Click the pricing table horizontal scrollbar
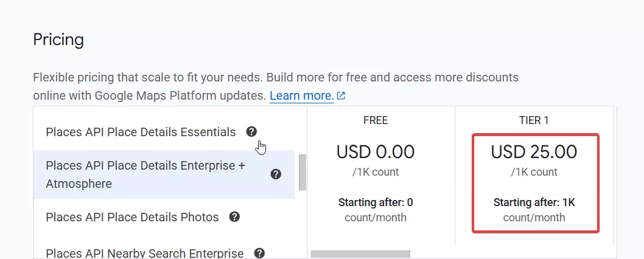Image resolution: width=644 pixels, height=259 pixels. 360,254
